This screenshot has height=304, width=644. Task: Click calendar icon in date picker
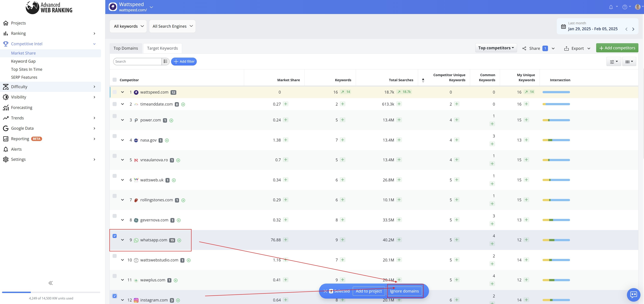[563, 27]
